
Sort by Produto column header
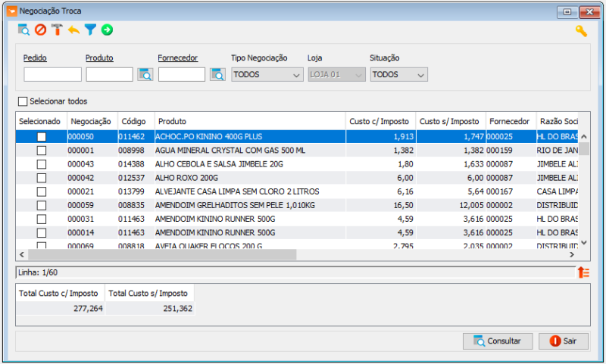(x=250, y=121)
